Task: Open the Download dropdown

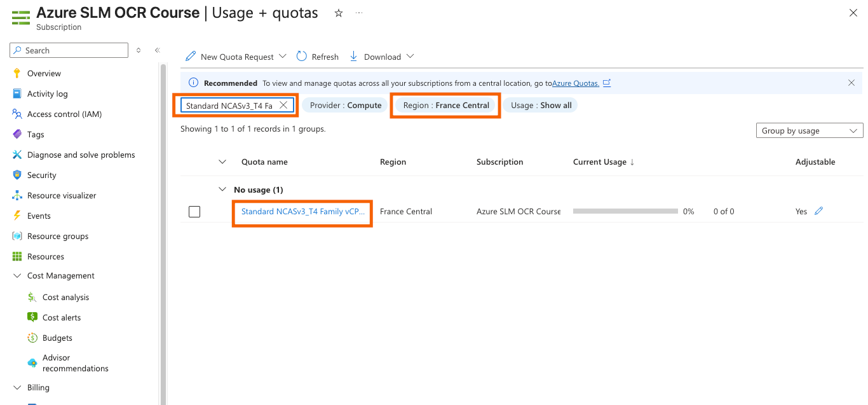Action: coord(382,57)
